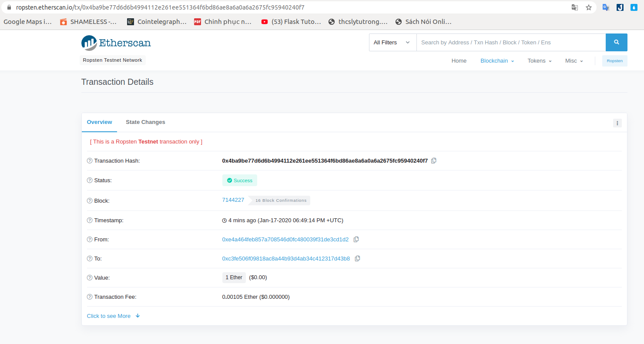Click help icon beside Status

point(90,180)
